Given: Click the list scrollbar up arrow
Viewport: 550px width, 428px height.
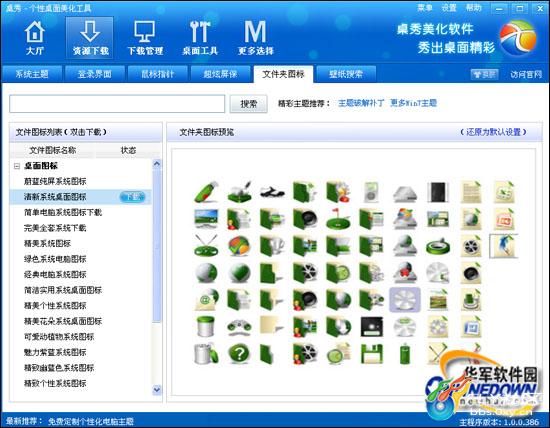Looking at the screenshot, I should point(157,164).
